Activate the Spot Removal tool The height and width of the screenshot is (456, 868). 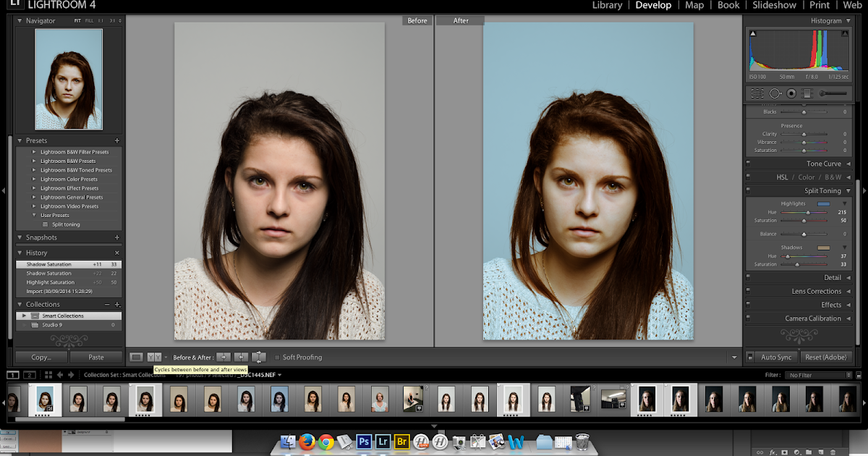coord(775,93)
